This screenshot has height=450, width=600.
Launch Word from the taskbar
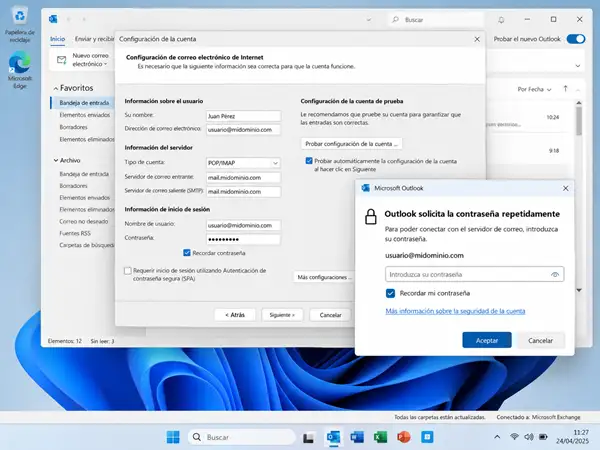click(x=357, y=437)
